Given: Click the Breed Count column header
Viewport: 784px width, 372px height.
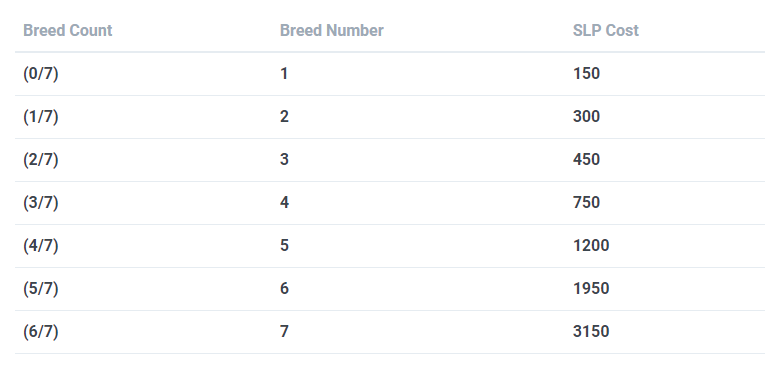Looking at the screenshot, I should pos(68,30).
